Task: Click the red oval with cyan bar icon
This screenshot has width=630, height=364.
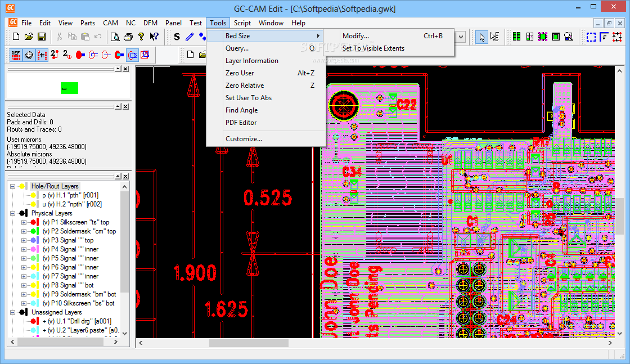Action: 119,55
